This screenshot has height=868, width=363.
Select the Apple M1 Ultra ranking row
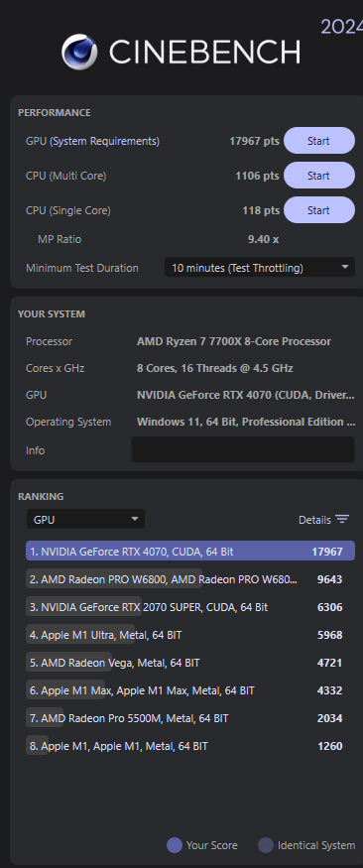click(x=190, y=635)
